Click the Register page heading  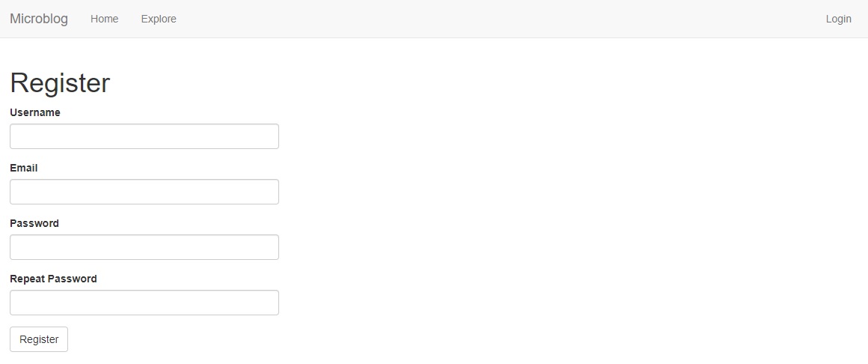[60, 83]
